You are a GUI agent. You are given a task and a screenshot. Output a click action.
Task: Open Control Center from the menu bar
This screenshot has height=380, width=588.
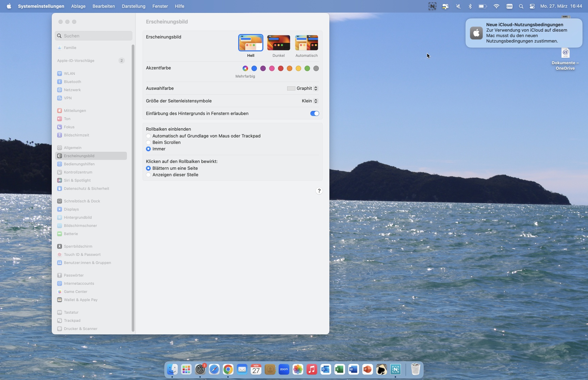[x=532, y=6]
